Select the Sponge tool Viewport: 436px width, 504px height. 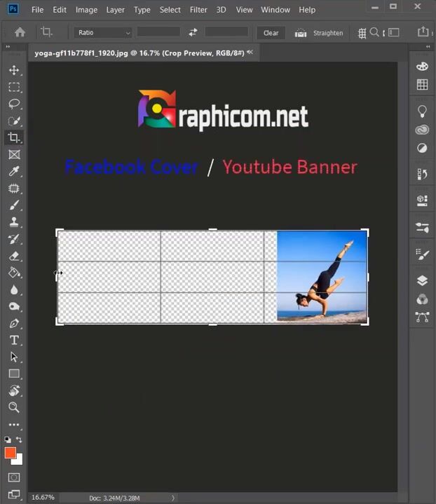[x=14, y=306]
